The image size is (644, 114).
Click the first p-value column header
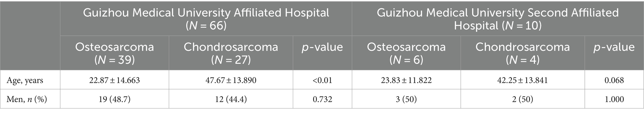(x=322, y=53)
